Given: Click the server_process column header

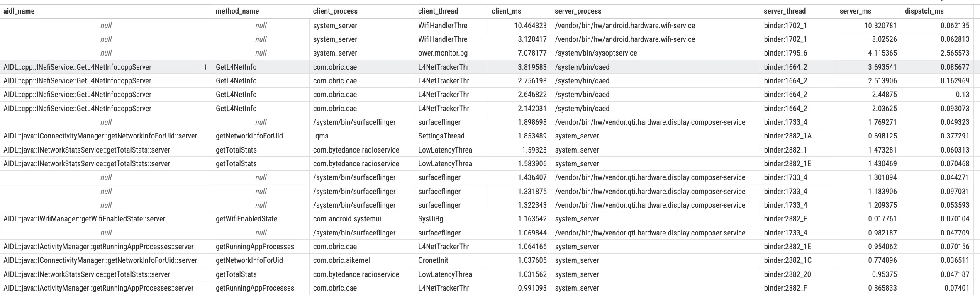Looking at the screenshot, I should point(578,11).
